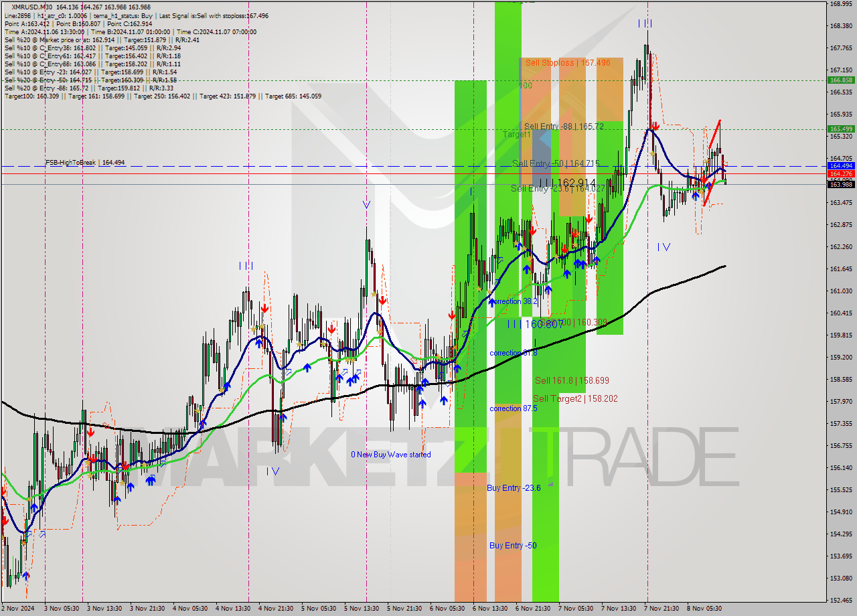Select the 'Buy Entry -23.6' label
This screenshot has width=857, height=616.
click(514, 488)
